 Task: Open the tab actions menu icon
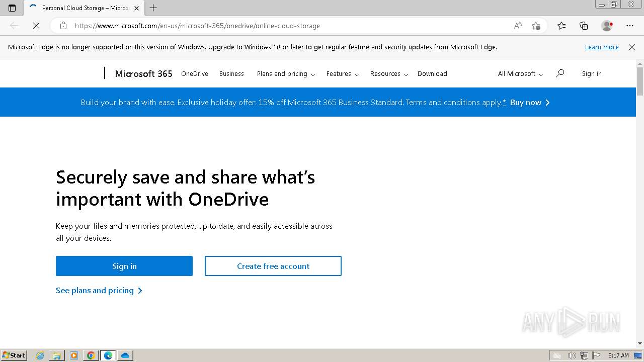pos(12,8)
